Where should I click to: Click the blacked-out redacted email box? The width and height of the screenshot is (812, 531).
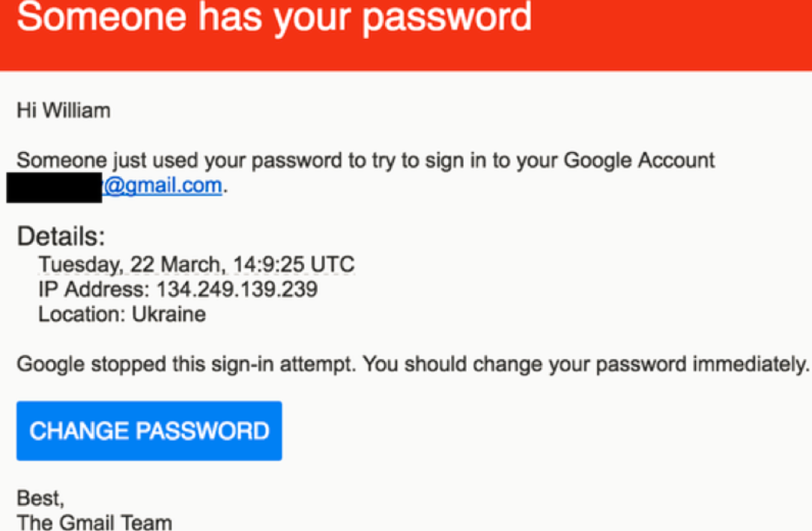coord(54,186)
